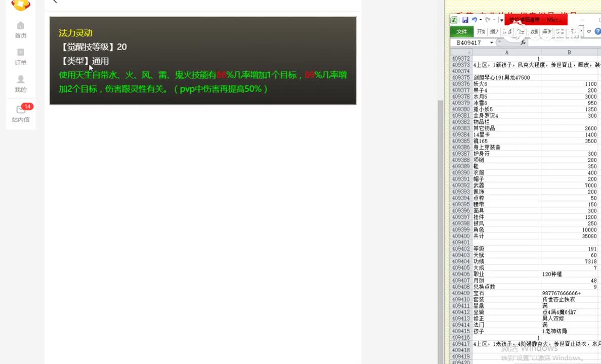This screenshot has width=601, height=364.
Task: Click cell labeled 星盘
Action: (x=506, y=306)
